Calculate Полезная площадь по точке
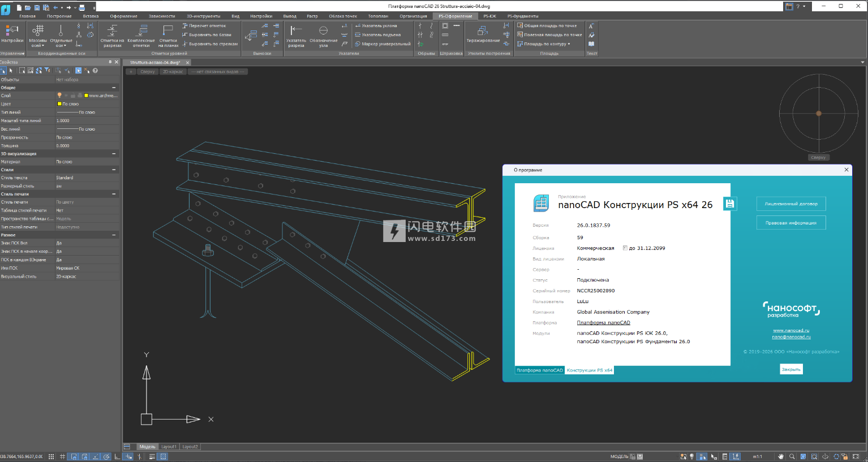 click(x=549, y=34)
